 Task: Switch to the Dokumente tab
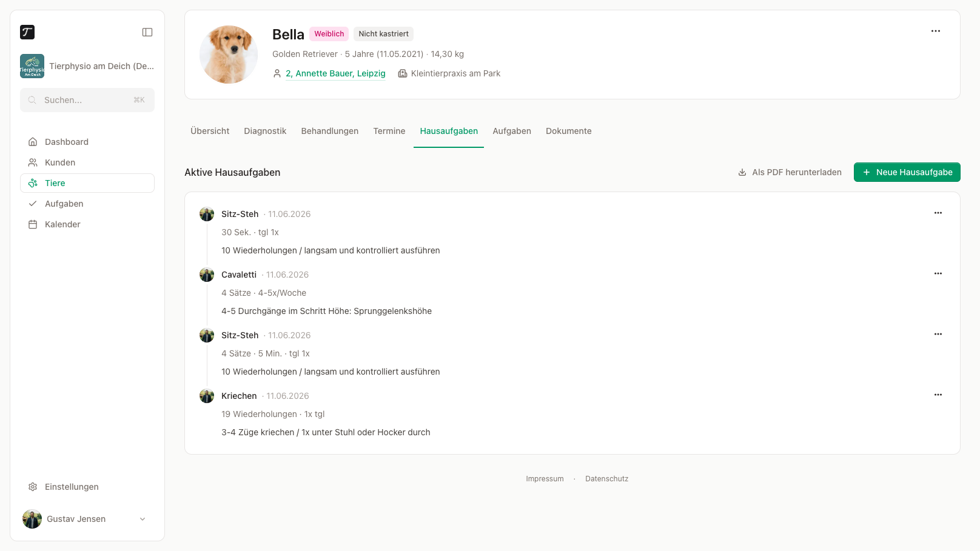(x=569, y=131)
